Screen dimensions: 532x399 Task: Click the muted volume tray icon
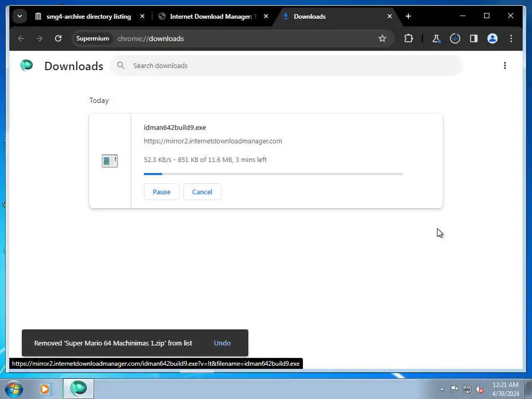480,390
